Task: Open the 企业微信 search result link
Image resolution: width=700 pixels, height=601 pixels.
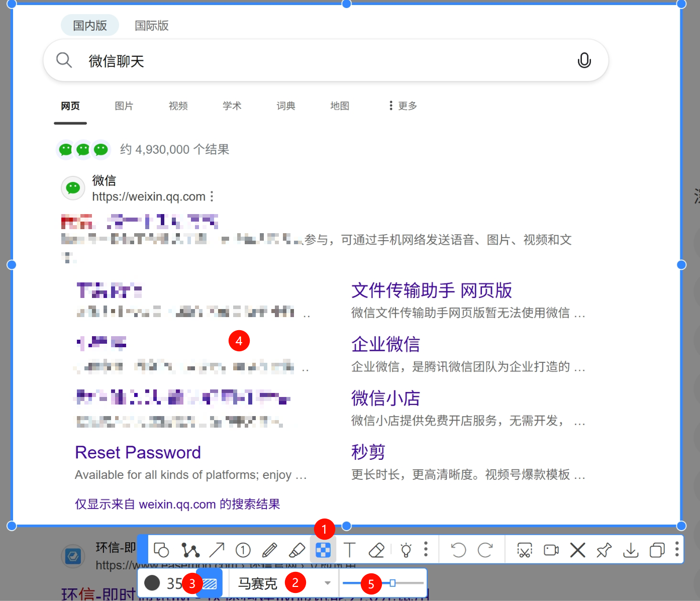Action: coord(385,344)
